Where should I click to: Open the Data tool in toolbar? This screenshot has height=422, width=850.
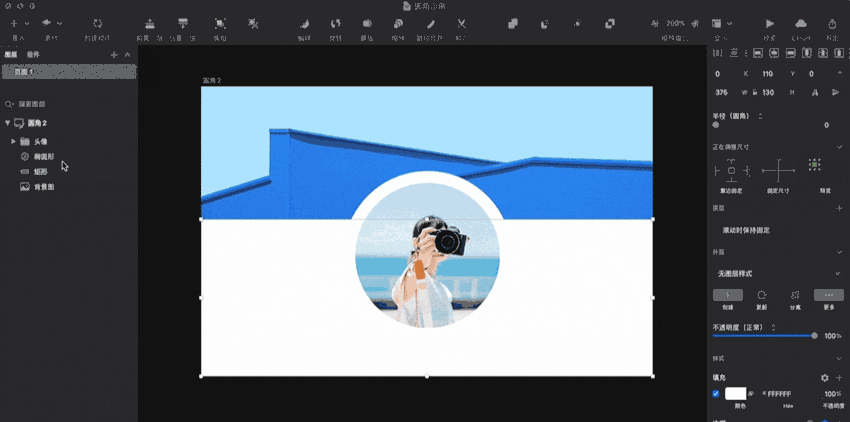pos(47,23)
